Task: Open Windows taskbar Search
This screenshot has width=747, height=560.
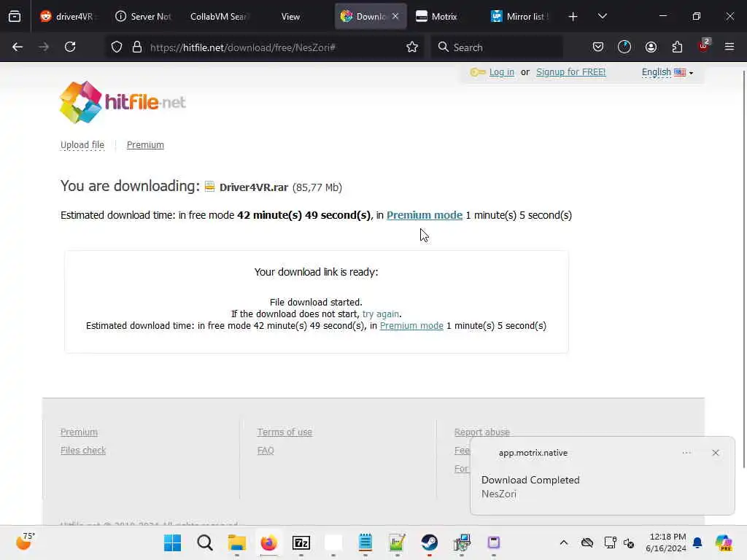Action: (x=205, y=542)
